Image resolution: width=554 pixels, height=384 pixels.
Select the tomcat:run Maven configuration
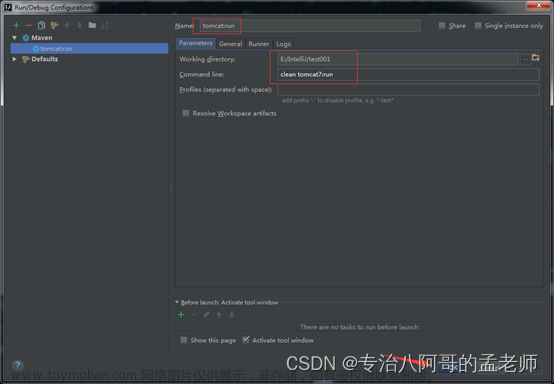point(90,48)
